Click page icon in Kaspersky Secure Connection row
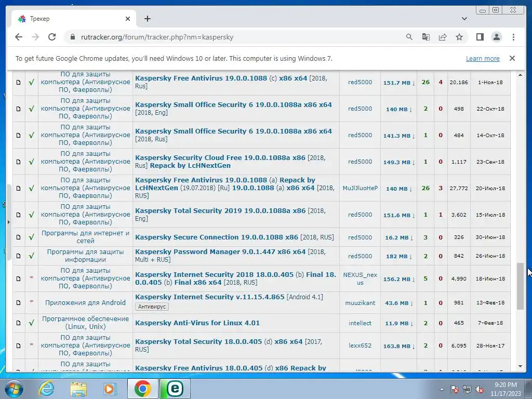Image resolution: width=532 pixels, height=399 pixels. [18, 237]
